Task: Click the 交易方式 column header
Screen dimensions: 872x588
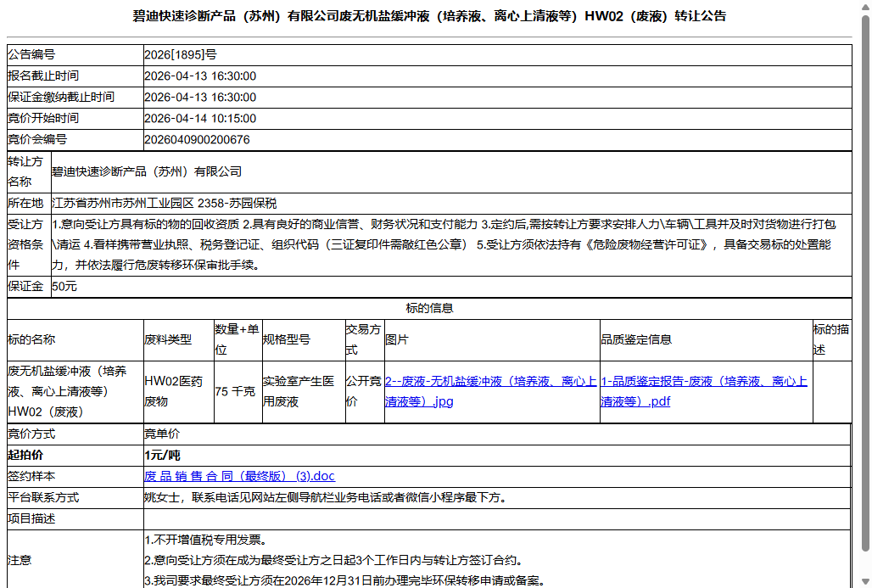Action: tap(364, 339)
